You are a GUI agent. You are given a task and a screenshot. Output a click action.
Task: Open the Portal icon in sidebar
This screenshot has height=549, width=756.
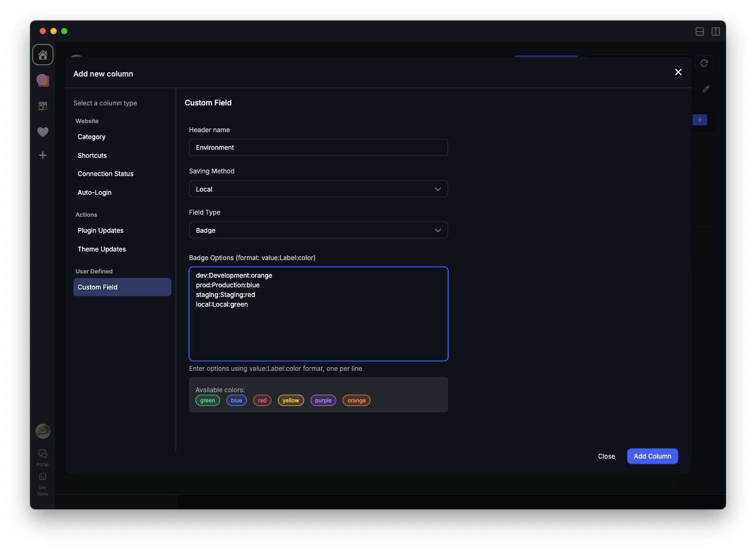pos(43,456)
